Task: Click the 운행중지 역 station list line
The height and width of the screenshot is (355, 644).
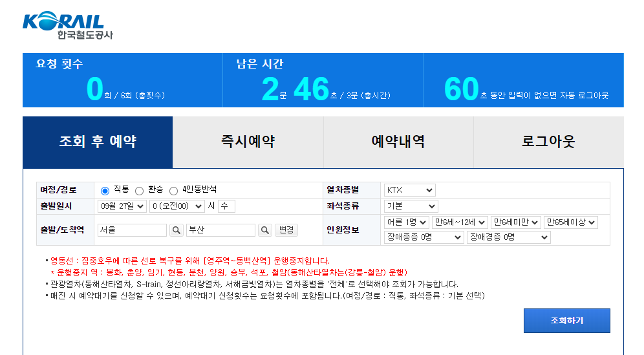Action: point(229,272)
